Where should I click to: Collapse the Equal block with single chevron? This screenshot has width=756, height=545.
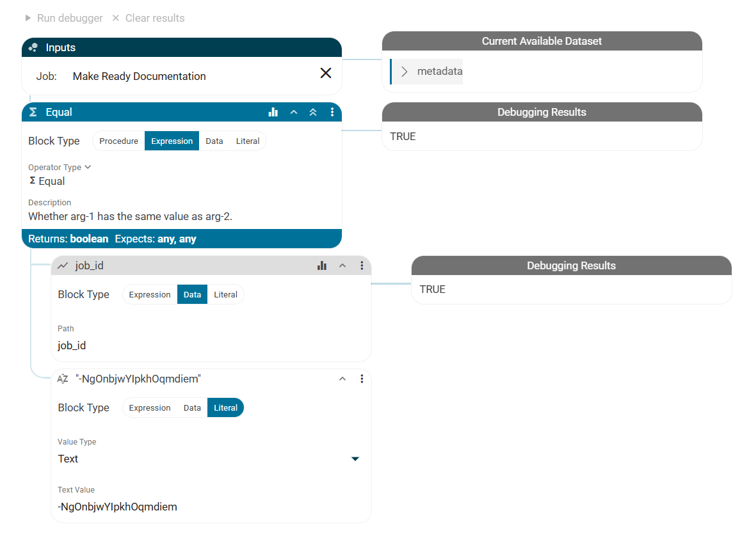[294, 112]
